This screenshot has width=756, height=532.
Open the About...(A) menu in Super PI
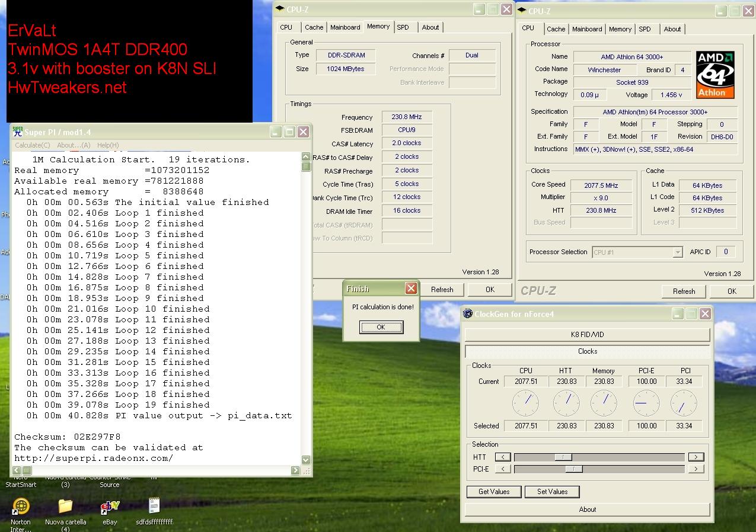pyautogui.click(x=74, y=145)
